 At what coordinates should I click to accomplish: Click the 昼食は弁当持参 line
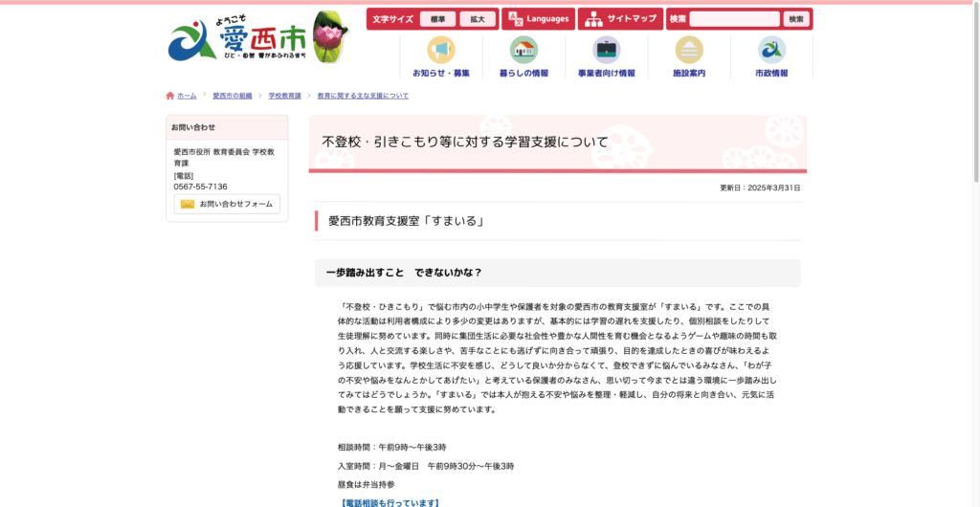367,484
